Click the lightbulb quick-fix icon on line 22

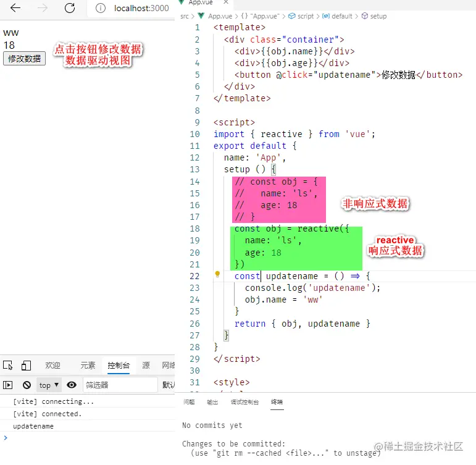point(217,274)
